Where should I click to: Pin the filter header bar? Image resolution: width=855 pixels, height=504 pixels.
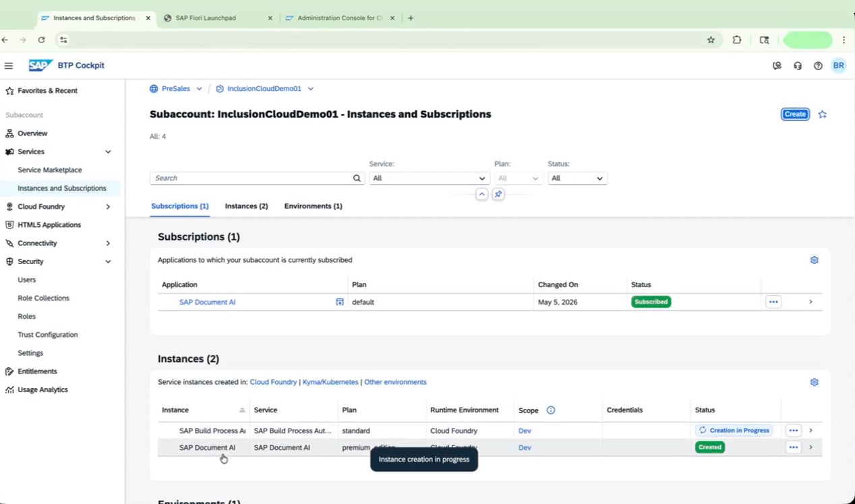[498, 194]
